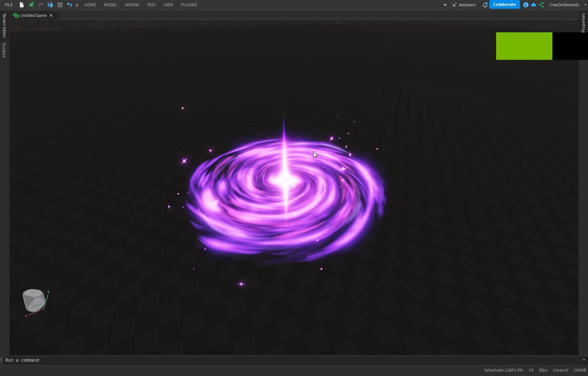Click the blue info circle icon

coord(526,5)
